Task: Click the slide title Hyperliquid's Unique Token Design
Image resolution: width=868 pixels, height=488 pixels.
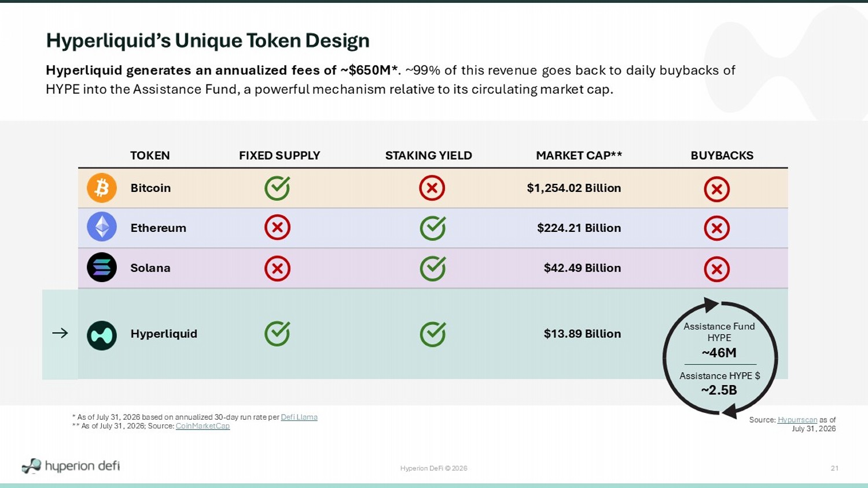Action: 208,40
